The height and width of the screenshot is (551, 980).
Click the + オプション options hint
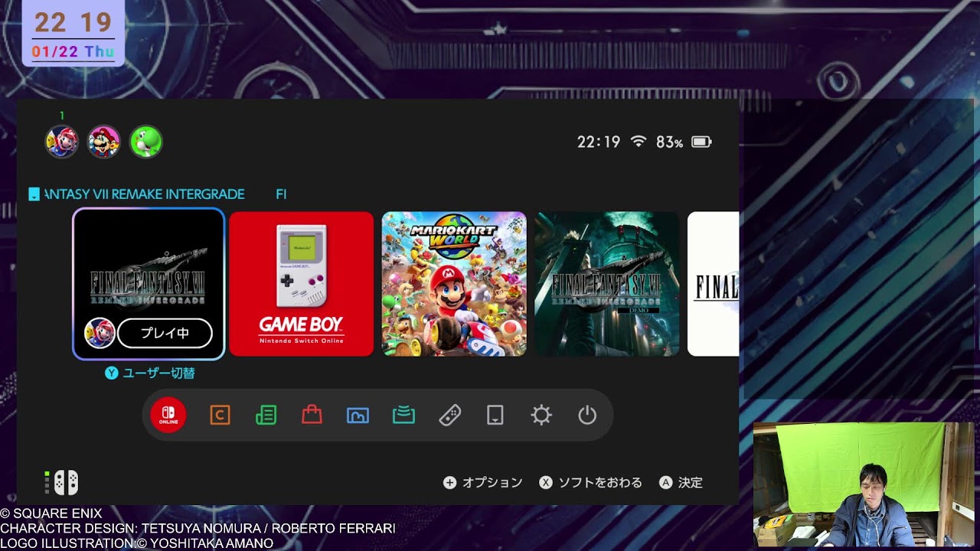click(x=483, y=483)
